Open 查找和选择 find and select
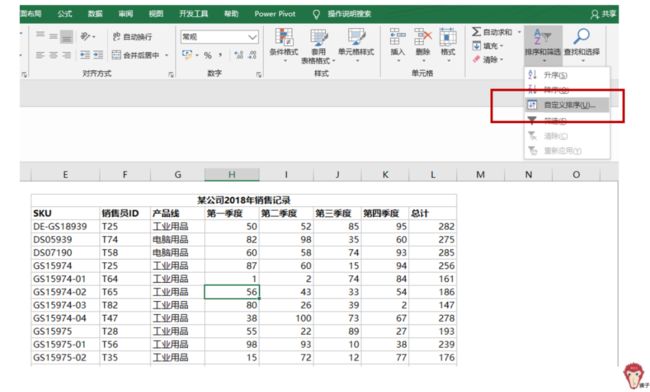 pos(582,45)
